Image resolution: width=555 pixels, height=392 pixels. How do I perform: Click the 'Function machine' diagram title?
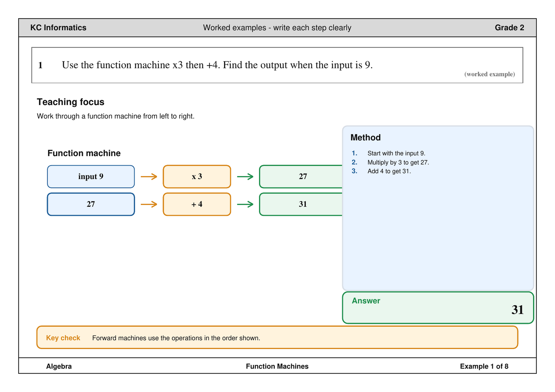tap(84, 153)
